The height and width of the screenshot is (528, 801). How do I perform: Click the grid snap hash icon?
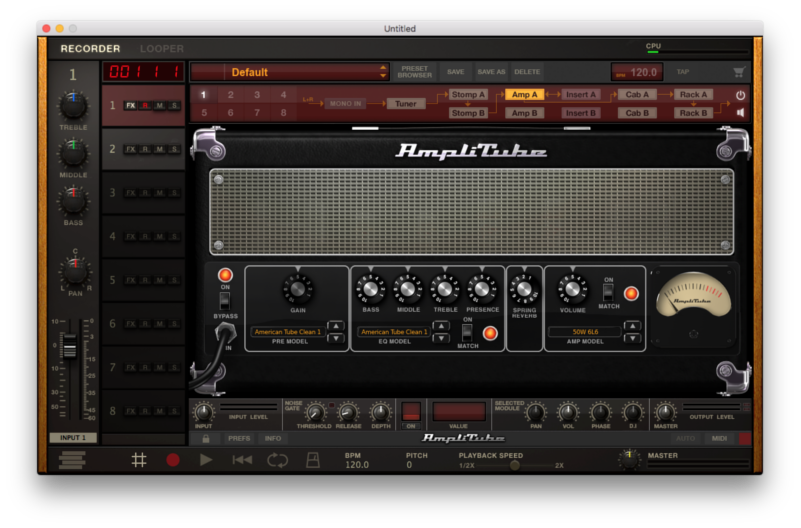pos(139,460)
